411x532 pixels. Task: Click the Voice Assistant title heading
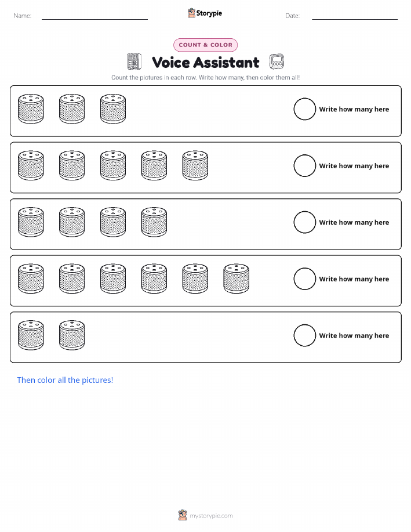(x=205, y=63)
